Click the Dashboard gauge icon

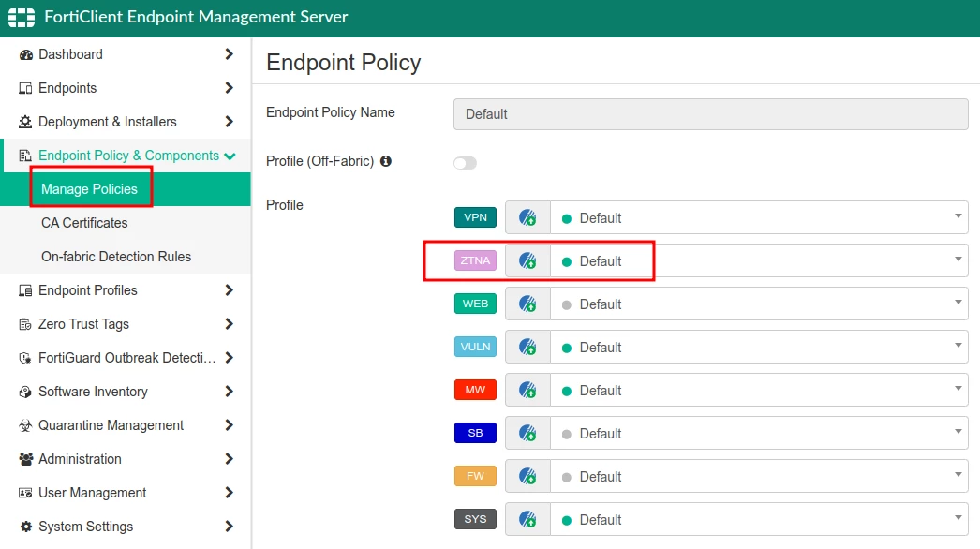click(x=25, y=55)
